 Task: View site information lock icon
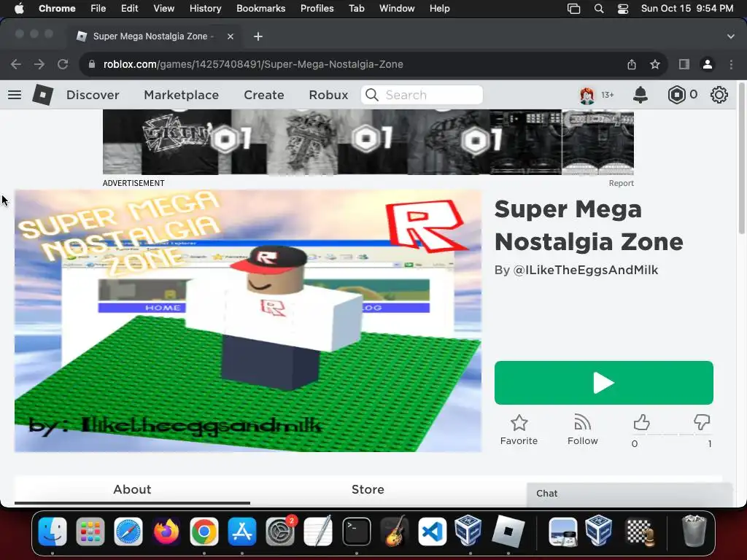pyautogui.click(x=92, y=64)
